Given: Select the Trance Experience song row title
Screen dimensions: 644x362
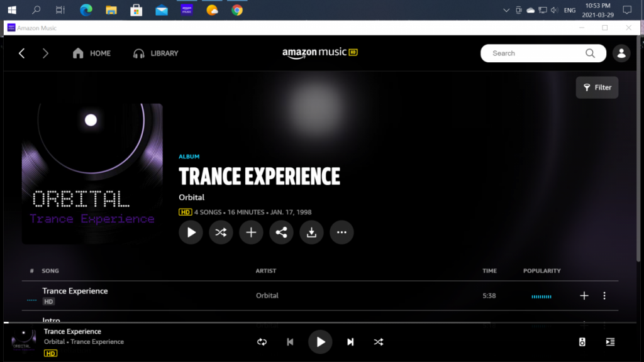Looking at the screenshot, I should pyautogui.click(x=75, y=291).
